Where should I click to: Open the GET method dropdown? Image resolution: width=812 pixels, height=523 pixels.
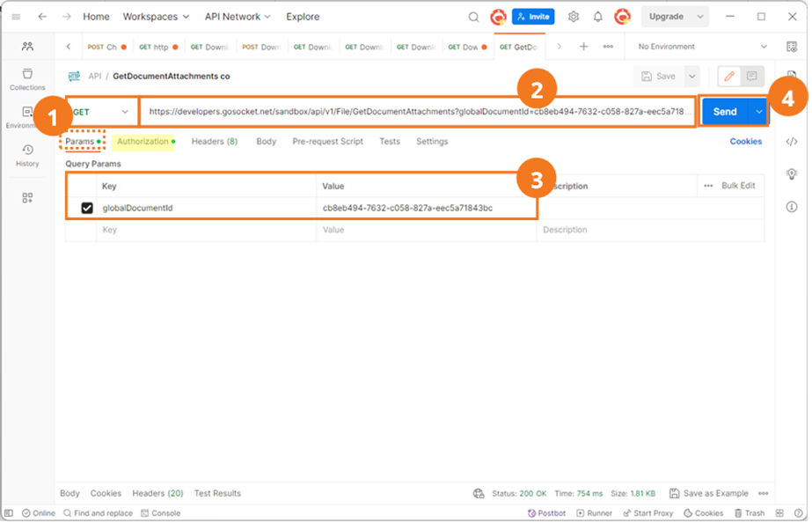tap(102, 112)
